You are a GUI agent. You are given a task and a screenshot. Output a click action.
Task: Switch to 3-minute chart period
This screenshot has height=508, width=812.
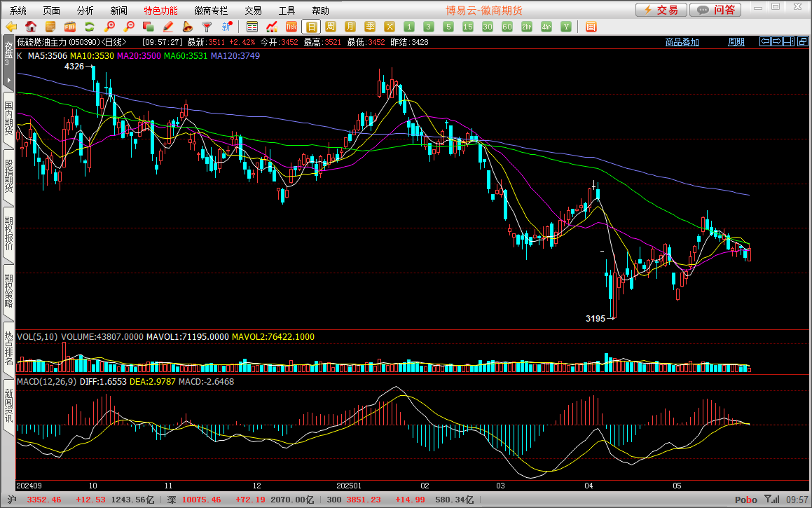[x=429, y=27]
